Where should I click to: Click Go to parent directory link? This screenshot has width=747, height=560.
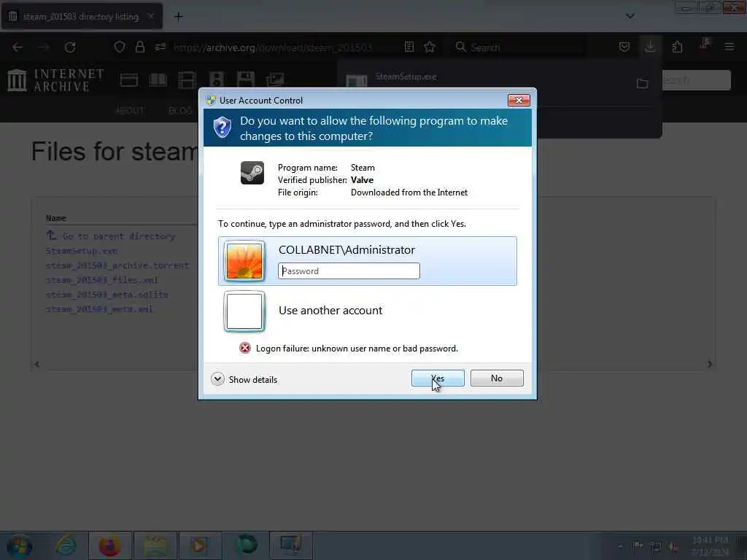[x=119, y=236]
